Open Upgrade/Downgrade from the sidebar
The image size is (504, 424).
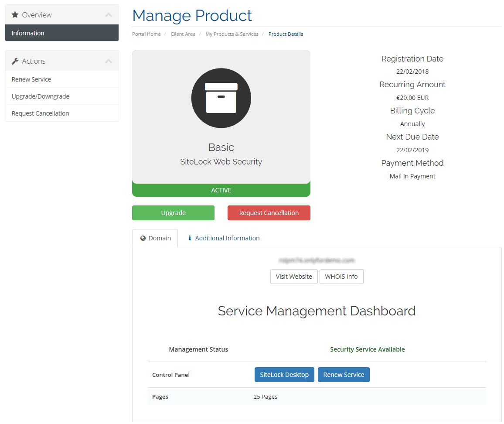coord(62,96)
